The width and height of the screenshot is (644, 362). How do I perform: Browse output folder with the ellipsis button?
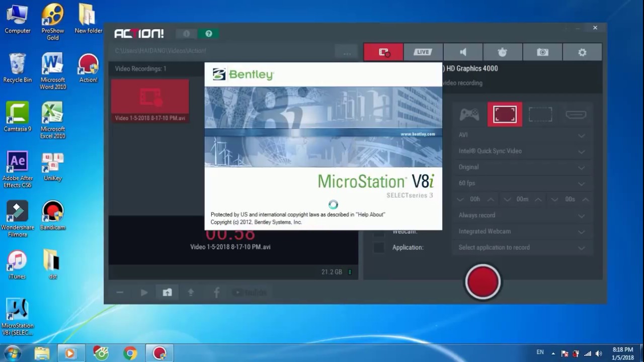(x=347, y=52)
